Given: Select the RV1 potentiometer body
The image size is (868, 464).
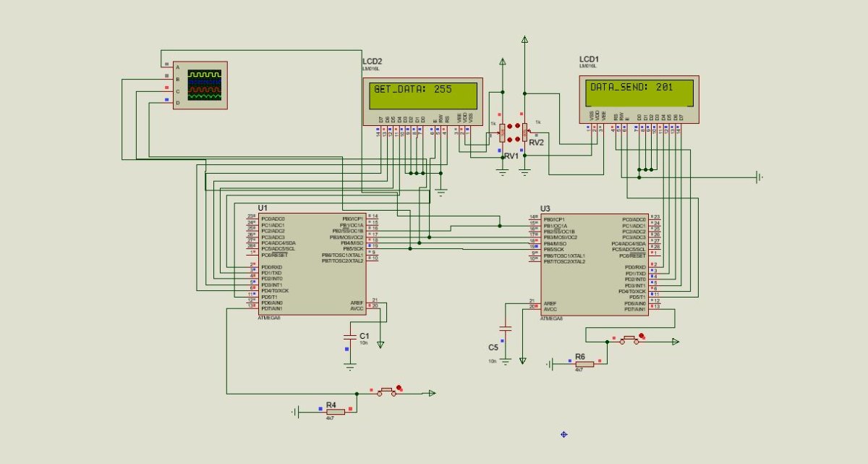Looking at the screenshot, I should tap(503, 132).
